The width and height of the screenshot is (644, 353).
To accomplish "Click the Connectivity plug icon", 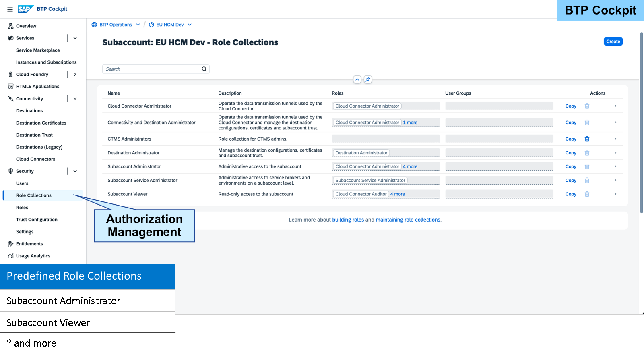I will tap(11, 99).
